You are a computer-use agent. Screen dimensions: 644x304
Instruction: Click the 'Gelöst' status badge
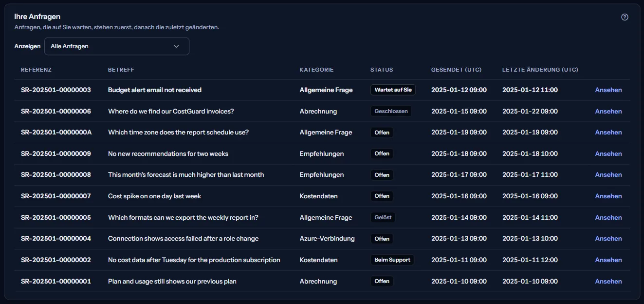click(383, 217)
